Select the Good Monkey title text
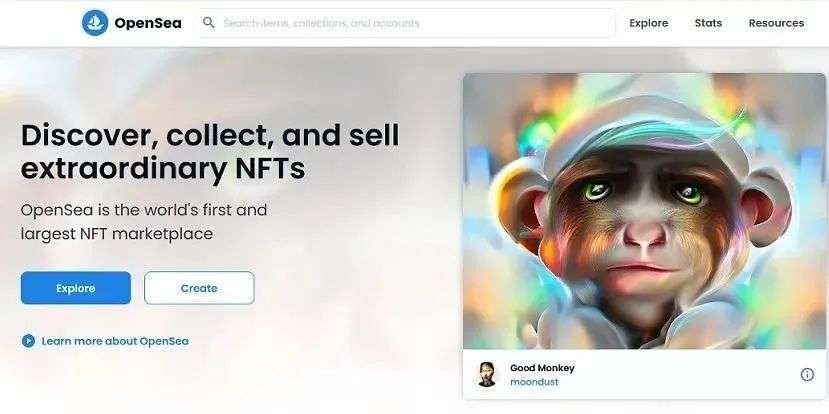The image size is (829, 414). 542,368
